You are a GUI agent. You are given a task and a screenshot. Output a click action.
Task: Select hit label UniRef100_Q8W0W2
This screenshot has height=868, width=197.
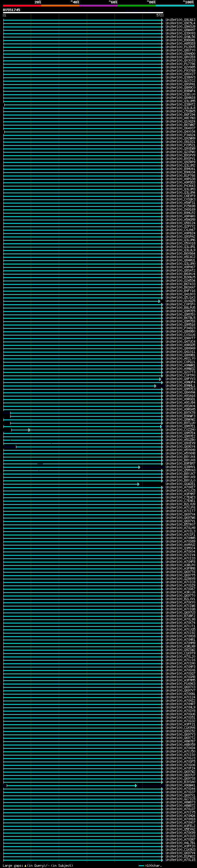[180, 420]
